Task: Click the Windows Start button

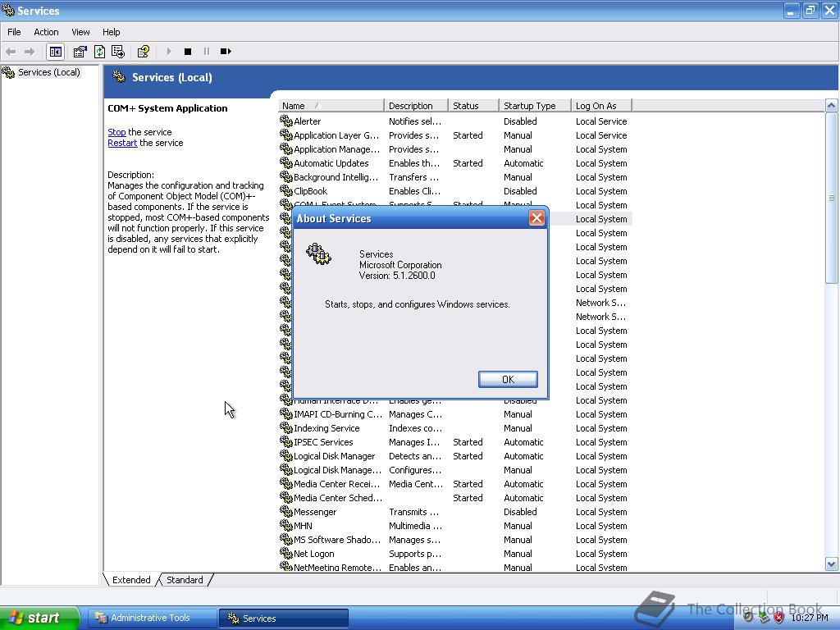Action: click(x=39, y=618)
